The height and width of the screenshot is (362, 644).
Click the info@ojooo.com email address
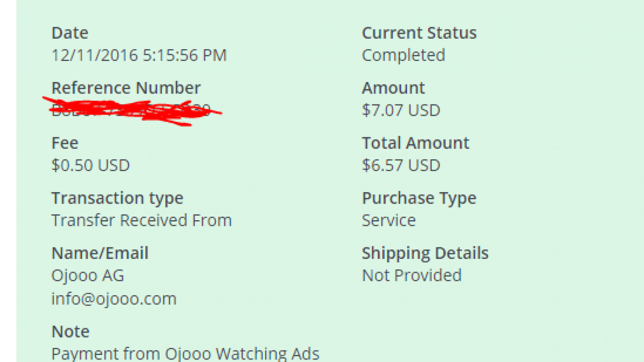(114, 299)
